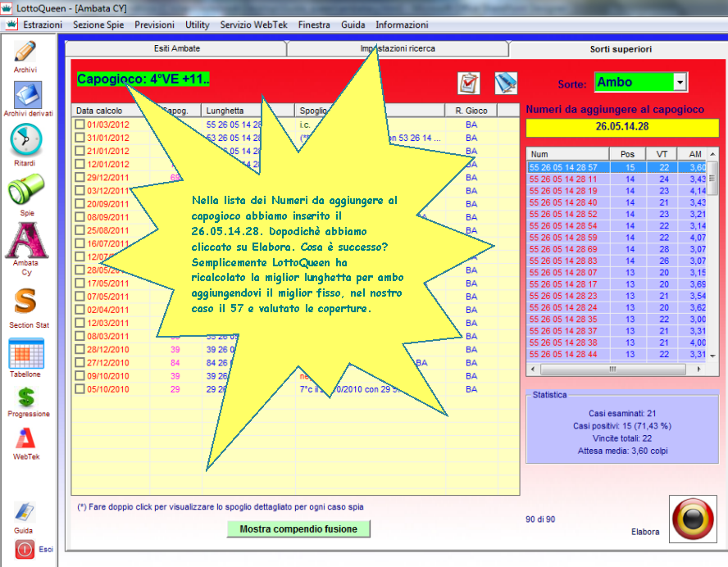Click the Capogioco 4°VE +11 label
The image size is (728, 567).
[143, 79]
